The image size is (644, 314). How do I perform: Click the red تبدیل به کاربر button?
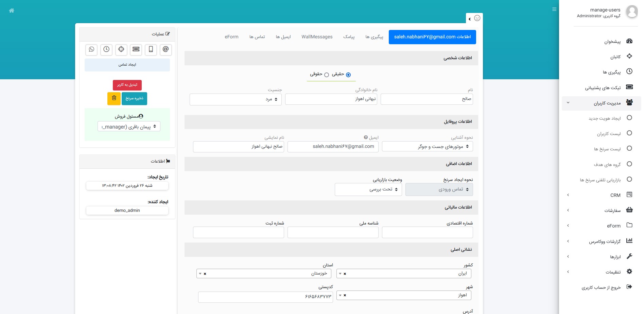click(x=127, y=85)
